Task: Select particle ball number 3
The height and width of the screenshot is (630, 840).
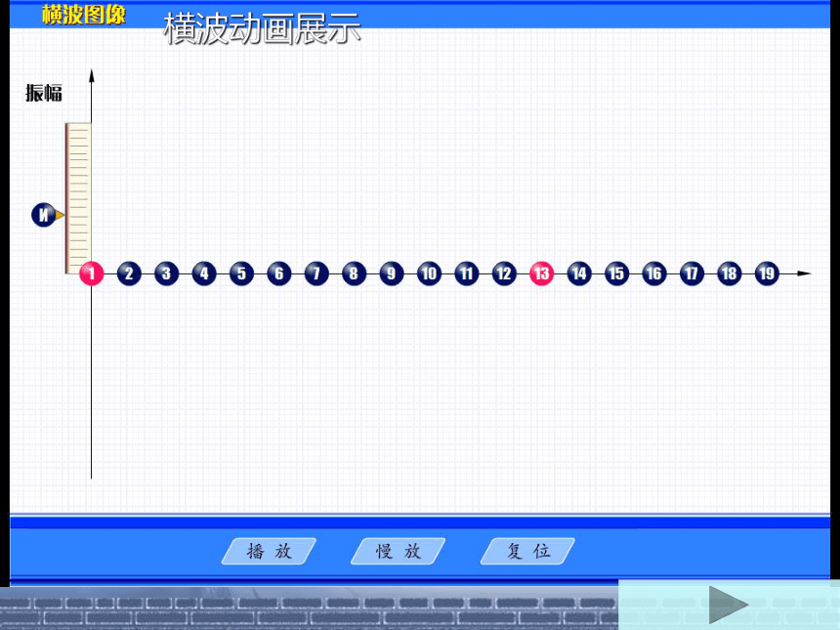Action: coord(167,273)
